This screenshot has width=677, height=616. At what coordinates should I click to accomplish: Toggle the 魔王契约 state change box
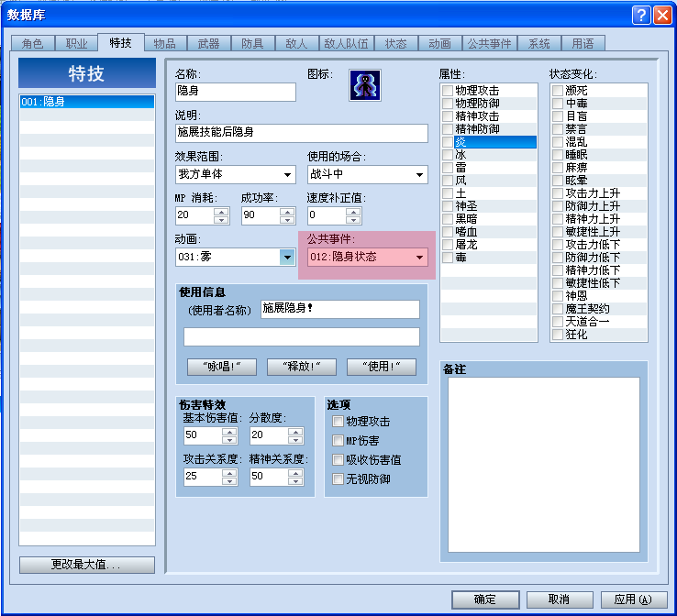(x=558, y=309)
